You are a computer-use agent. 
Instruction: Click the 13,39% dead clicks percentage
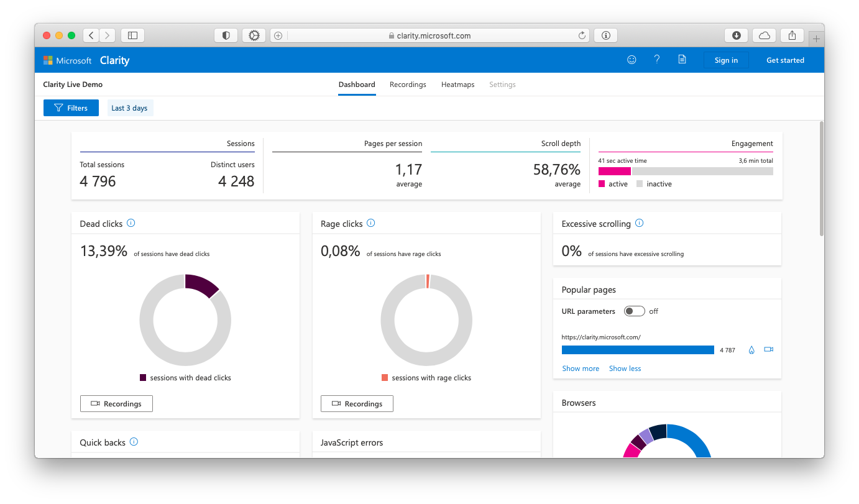point(104,251)
